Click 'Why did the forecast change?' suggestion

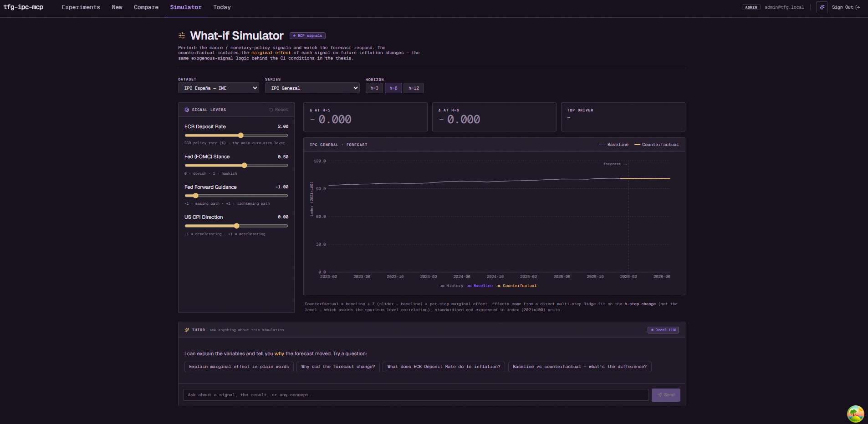[338, 367]
